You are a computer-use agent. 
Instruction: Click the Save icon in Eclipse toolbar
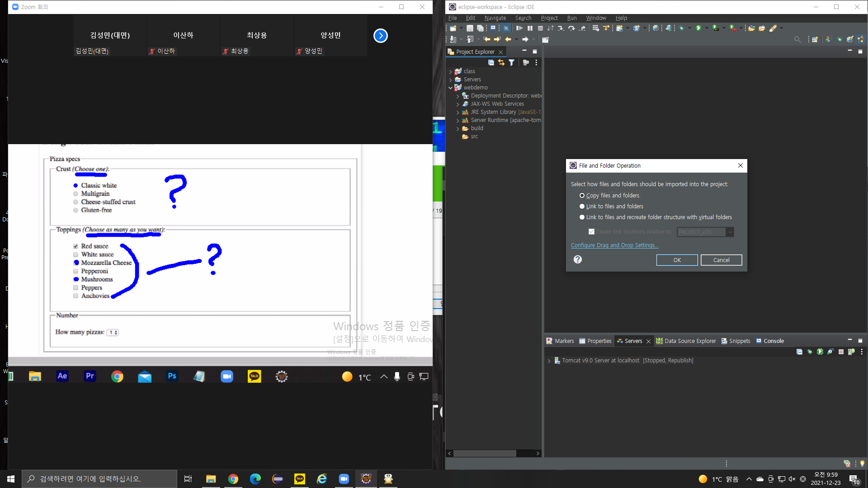click(x=470, y=28)
